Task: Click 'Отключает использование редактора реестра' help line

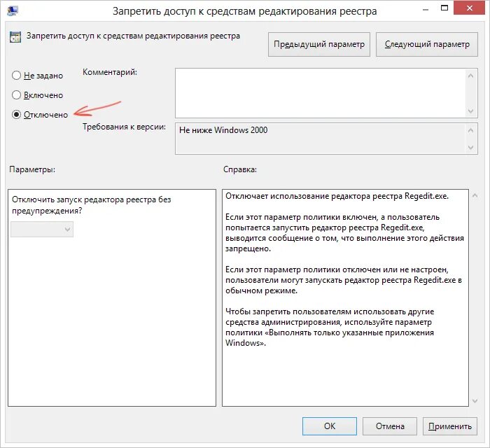Action: pos(337,196)
